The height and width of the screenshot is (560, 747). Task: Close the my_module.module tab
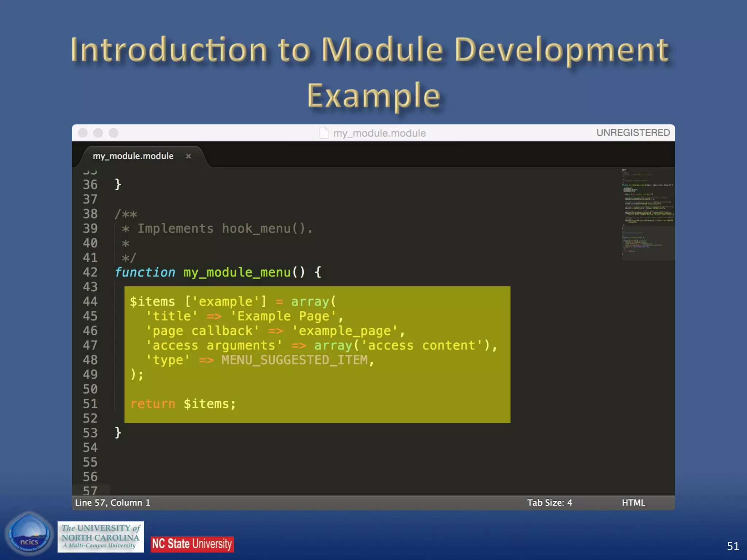tap(188, 156)
